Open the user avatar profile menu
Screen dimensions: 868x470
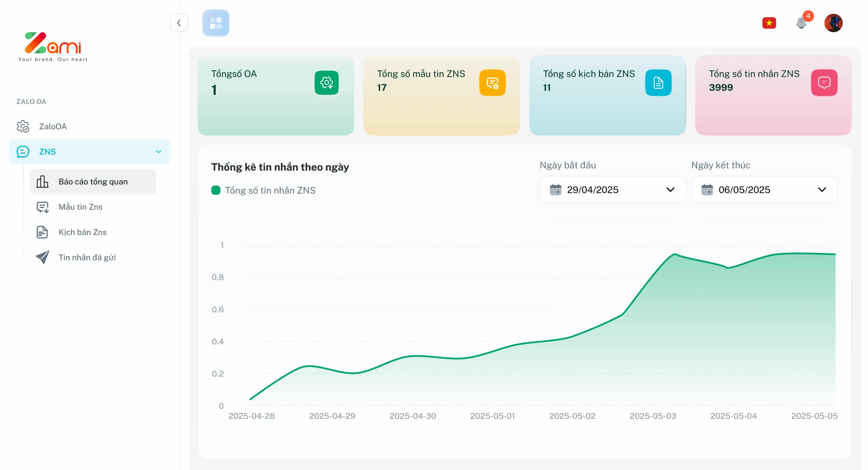click(x=833, y=23)
